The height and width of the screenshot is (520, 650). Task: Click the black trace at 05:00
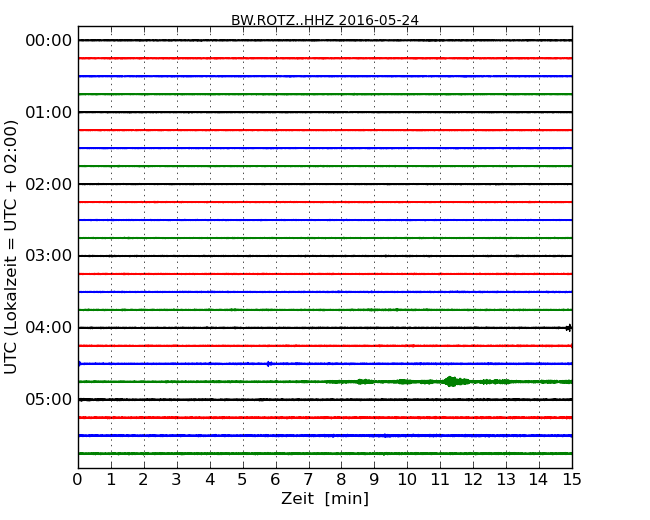(325, 399)
